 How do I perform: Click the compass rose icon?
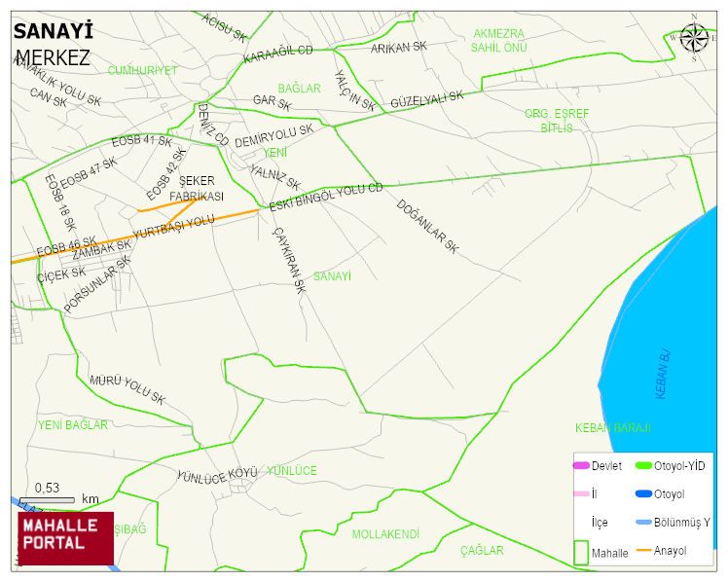694,38
